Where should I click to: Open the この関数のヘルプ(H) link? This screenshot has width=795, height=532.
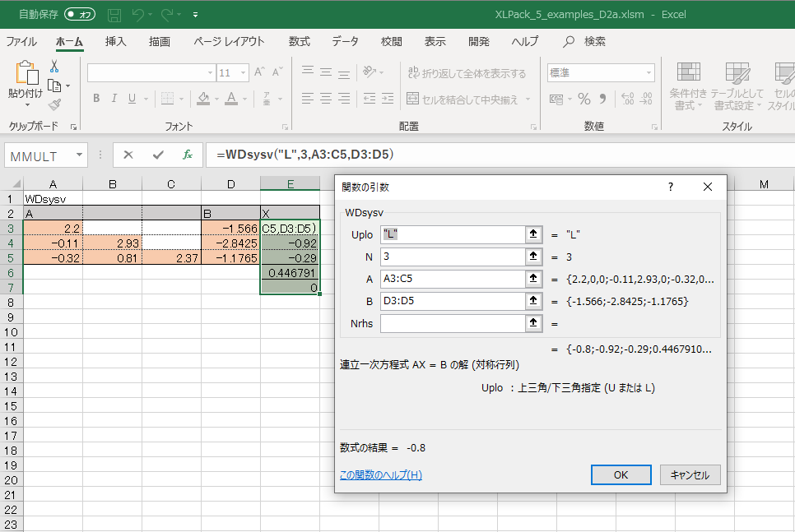click(380, 475)
